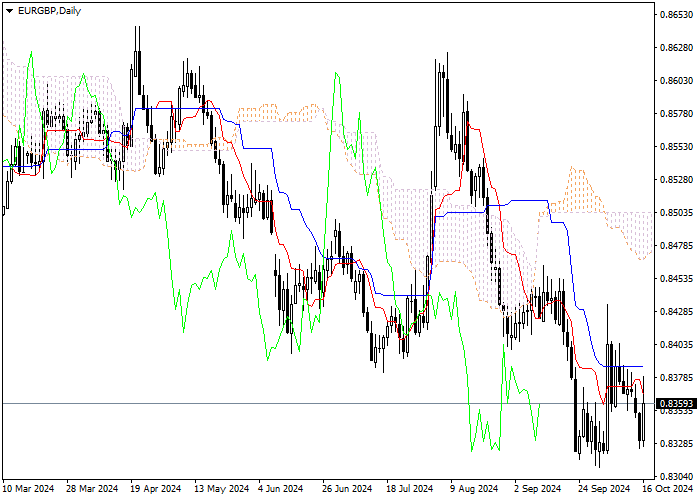Viewport: 700px width, 500px height.
Task: Click the 13 May 2024 date label
Action: pos(222,489)
